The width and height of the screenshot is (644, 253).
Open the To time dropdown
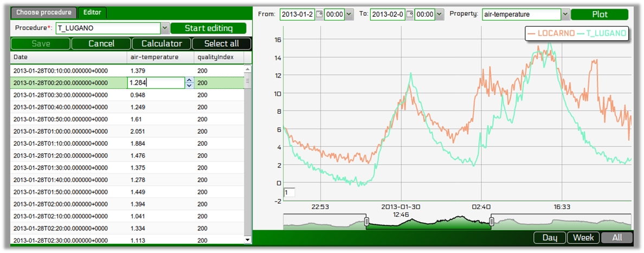pos(439,15)
